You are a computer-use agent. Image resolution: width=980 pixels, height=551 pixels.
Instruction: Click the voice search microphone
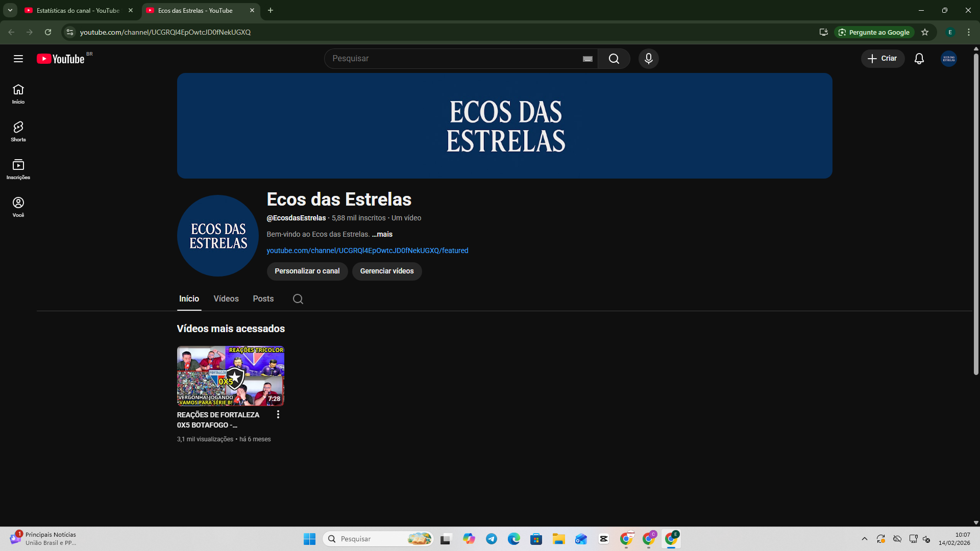pyautogui.click(x=648, y=59)
